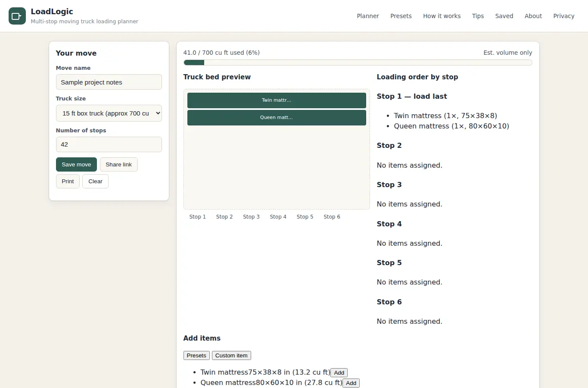This screenshot has width=588, height=388.
Task: Click the Stop 6 legend label
Action: point(332,217)
